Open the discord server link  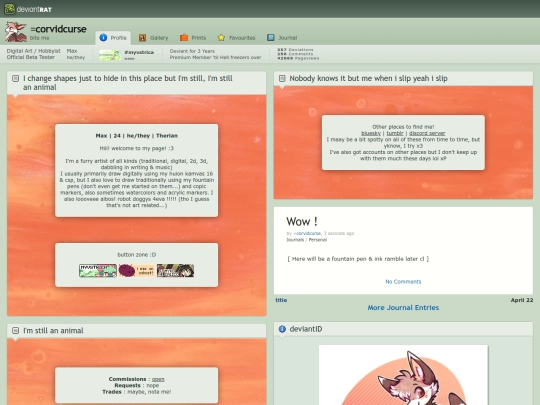point(427,133)
